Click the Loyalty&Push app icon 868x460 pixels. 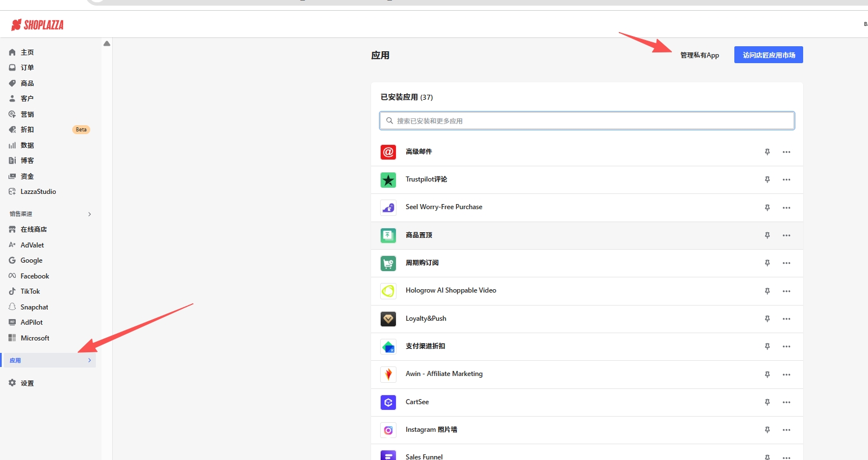point(388,319)
